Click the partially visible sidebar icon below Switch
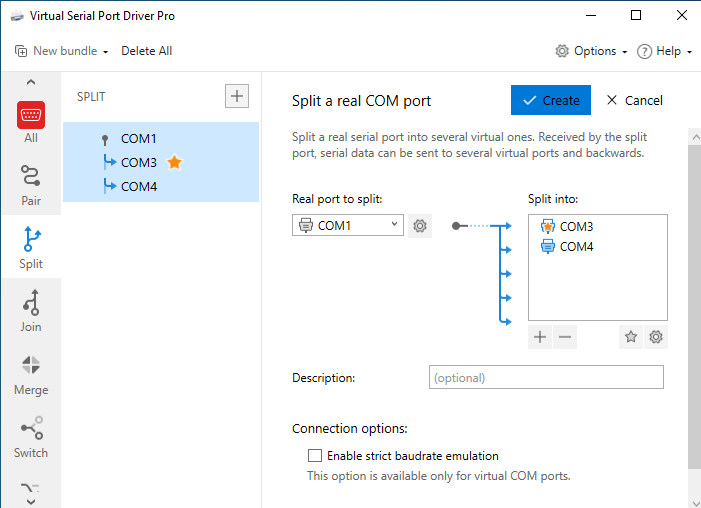Image resolution: width=701 pixels, height=508 pixels. click(31, 487)
